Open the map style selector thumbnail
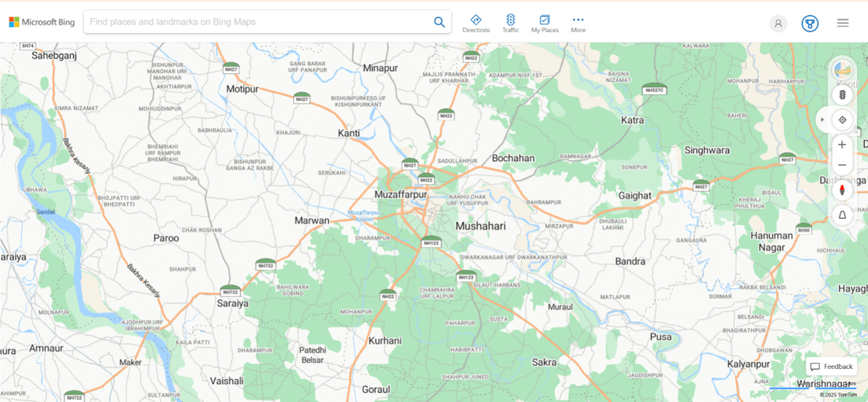868x402 pixels. point(843,70)
